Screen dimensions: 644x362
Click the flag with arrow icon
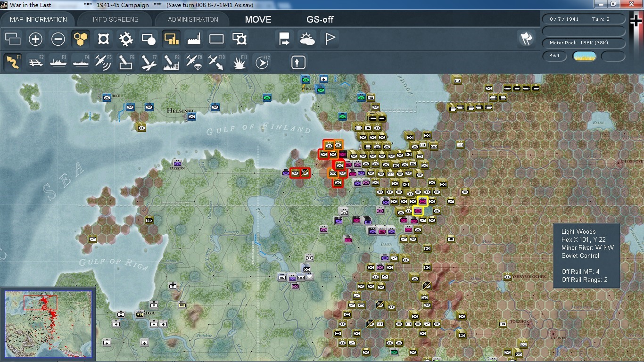tap(284, 39)
